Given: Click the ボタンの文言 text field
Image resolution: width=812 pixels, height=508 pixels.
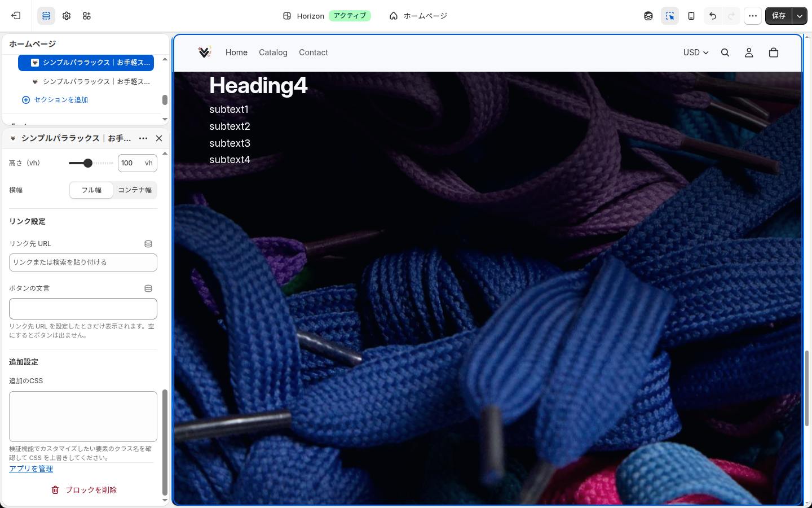Looking at the screenshot, I should (x=83, y=309).
